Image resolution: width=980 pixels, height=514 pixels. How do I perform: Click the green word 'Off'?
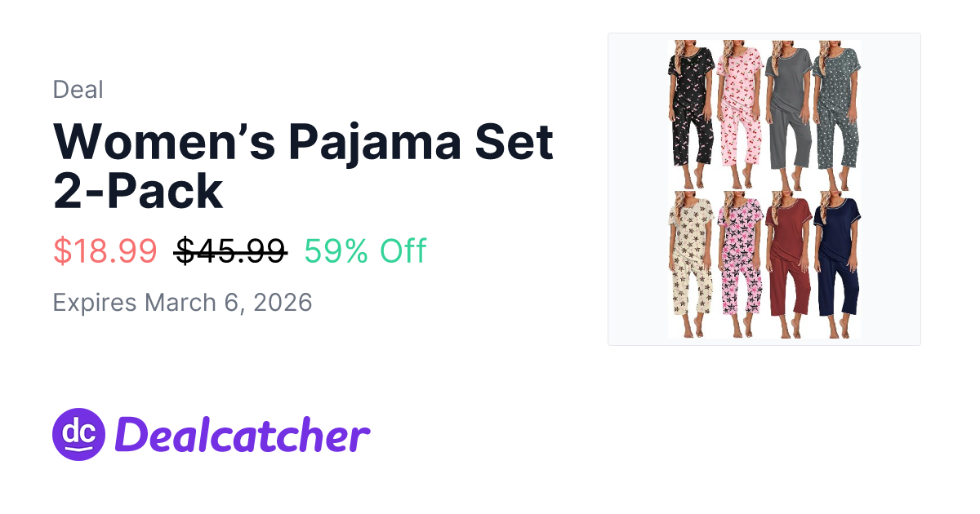coord(402,251)
